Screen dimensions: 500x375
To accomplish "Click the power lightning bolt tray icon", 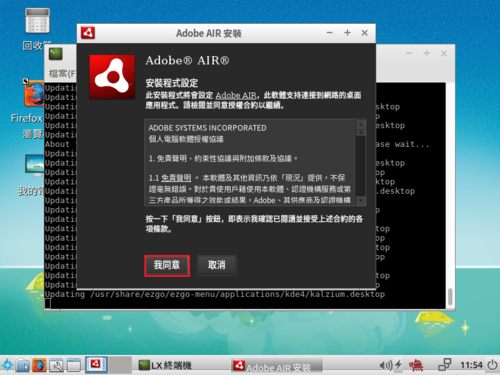I will [398, 365].
